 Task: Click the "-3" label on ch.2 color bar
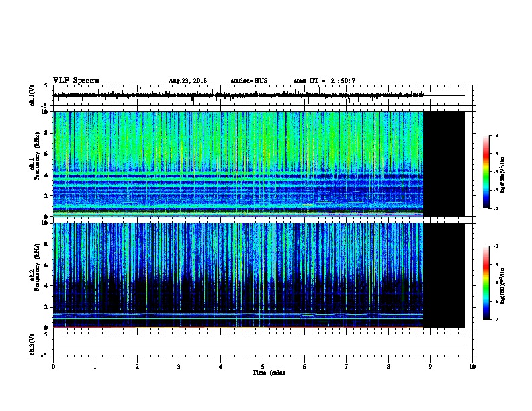pos(495,246)
